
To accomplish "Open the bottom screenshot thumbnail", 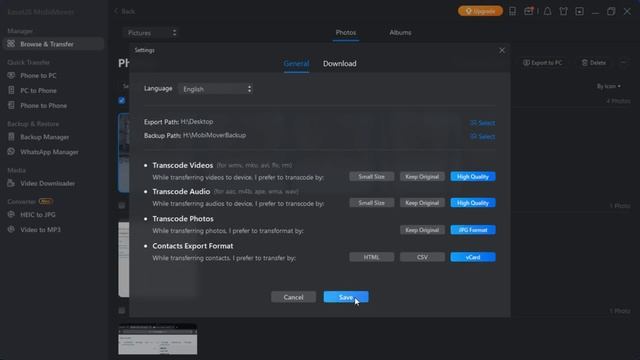I will [x=158, y=339].
